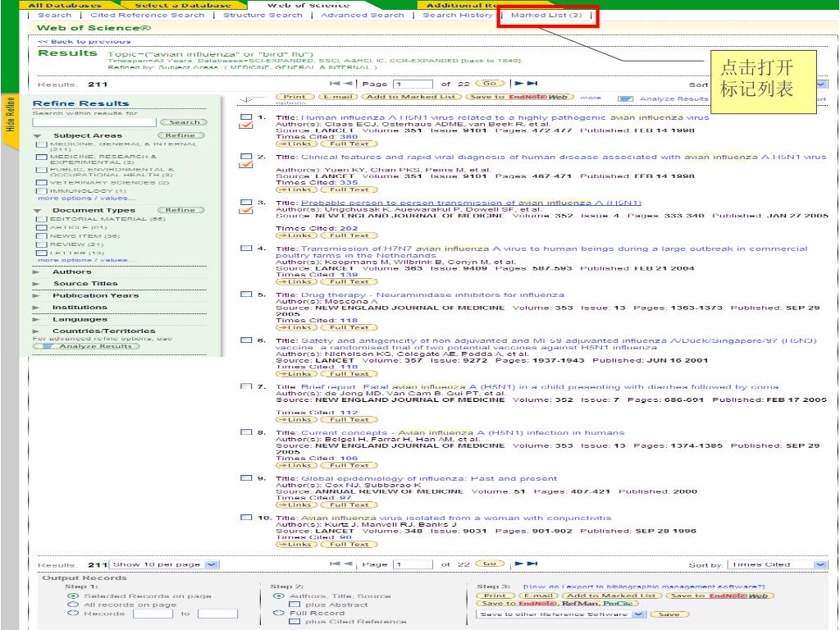Expand the Authors refine section

click(36, 272)
